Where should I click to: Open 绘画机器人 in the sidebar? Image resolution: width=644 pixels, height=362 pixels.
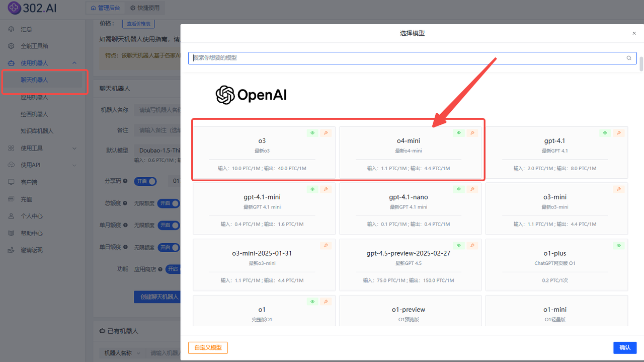[x=34, y=114]
